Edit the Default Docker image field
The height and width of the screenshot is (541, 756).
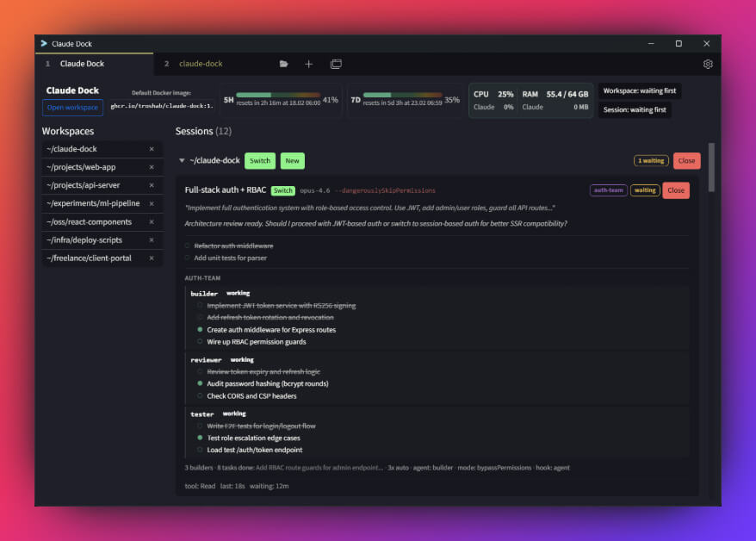pyautogui.click(x=162, y=106)
